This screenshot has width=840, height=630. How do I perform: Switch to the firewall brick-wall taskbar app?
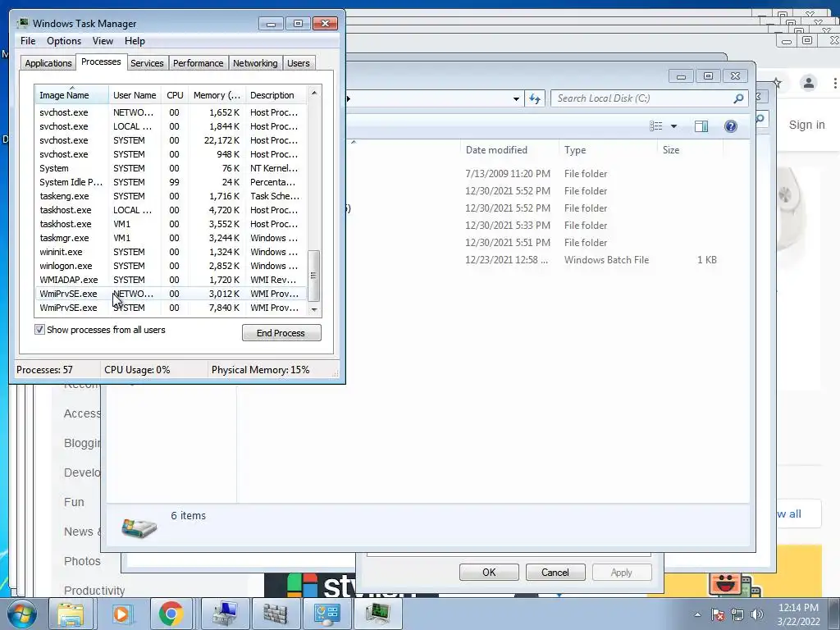click(x=276, y=614)
